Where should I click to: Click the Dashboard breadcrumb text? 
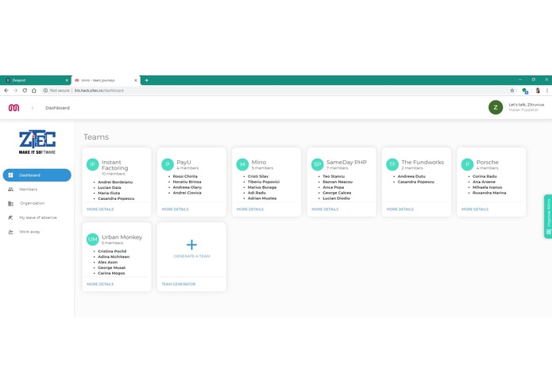(57, 108)
